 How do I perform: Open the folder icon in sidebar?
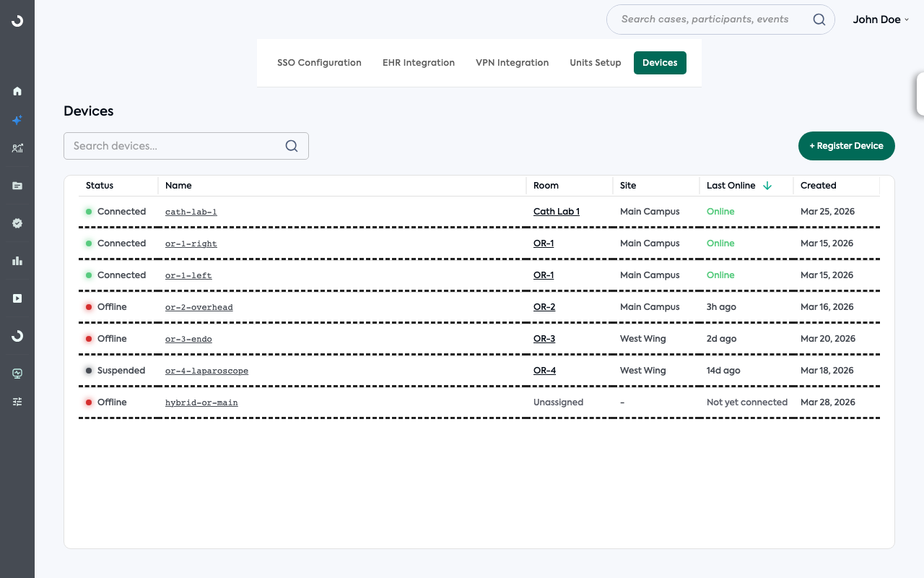click(17, 186)
